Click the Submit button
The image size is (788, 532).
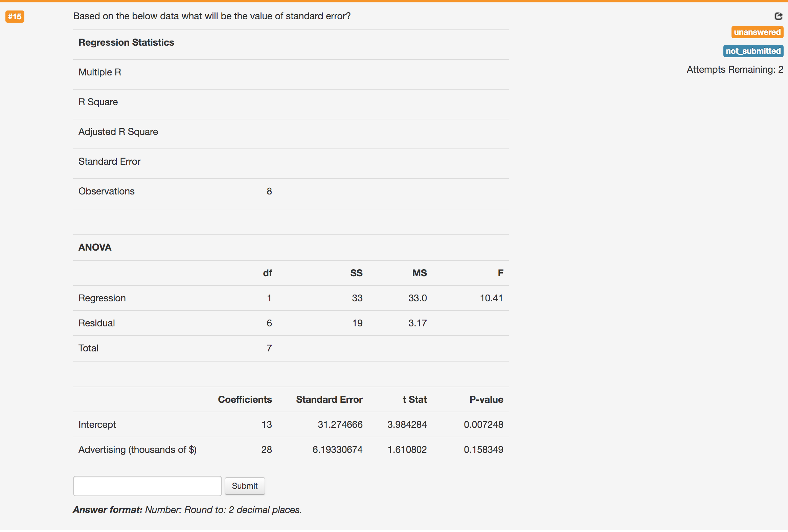[245, 486]
